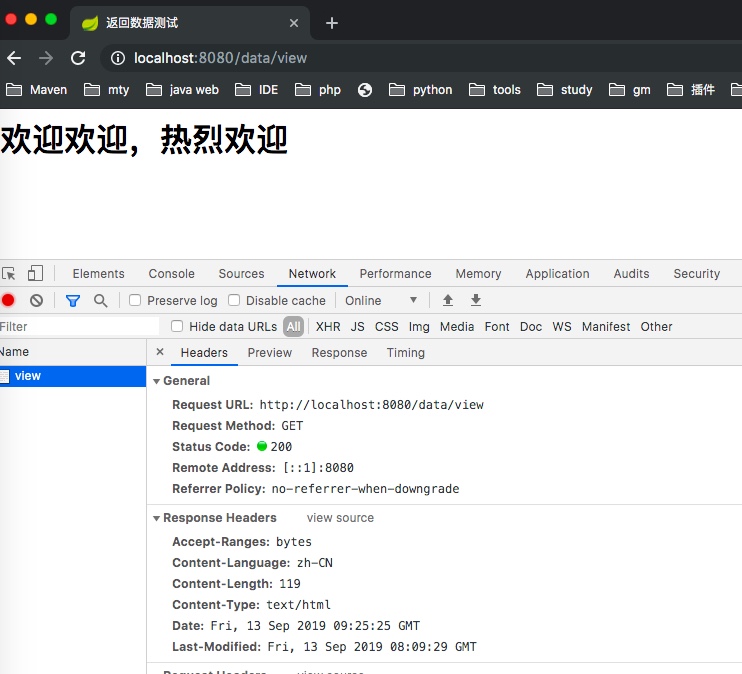742x674 pixels.
Task: Open the Online throttling dropdown
Action: tap(381, 300)
